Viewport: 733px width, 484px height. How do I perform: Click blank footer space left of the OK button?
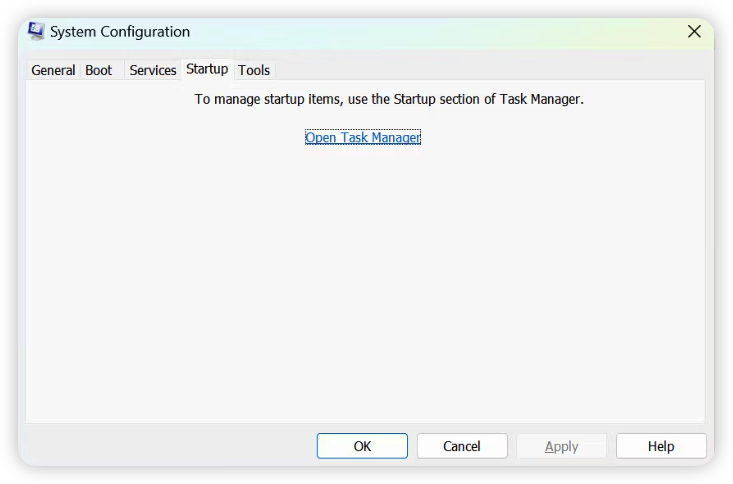[168, 446]
